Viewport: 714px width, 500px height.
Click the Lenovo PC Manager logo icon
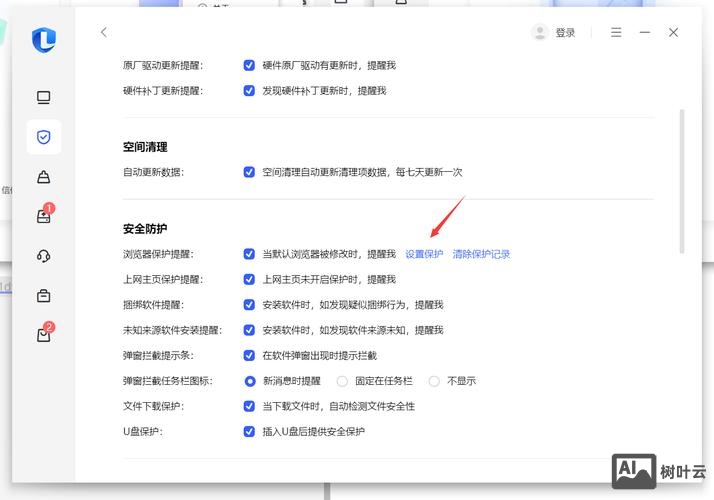(x=44, y=40)
